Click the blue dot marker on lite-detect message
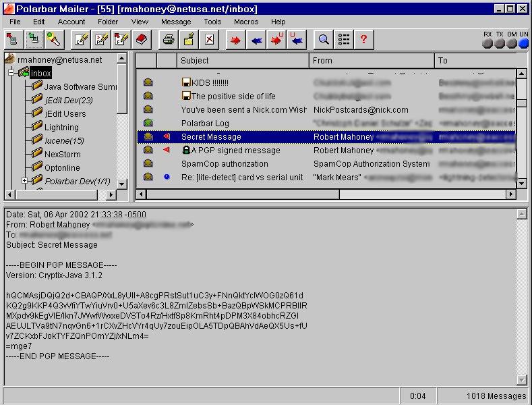532x405 pixels. [x=166, y=178]
